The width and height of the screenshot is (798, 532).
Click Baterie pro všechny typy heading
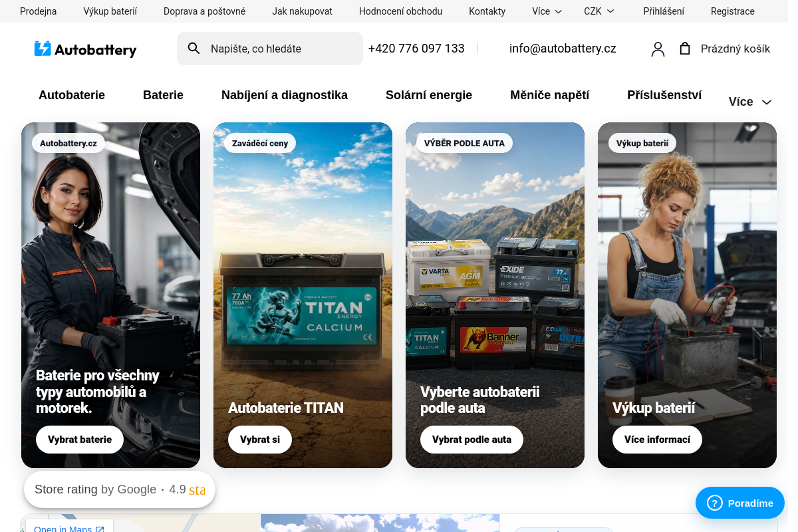pos(98,392)
